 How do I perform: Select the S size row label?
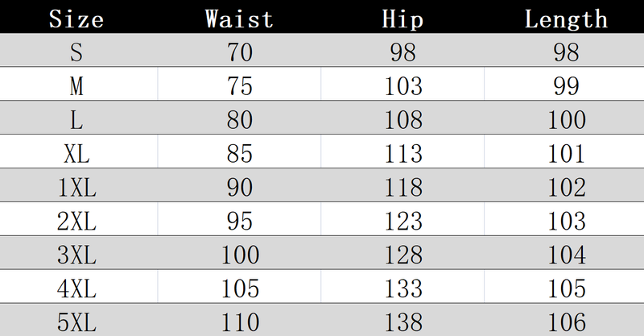click(x=77, y=52)
